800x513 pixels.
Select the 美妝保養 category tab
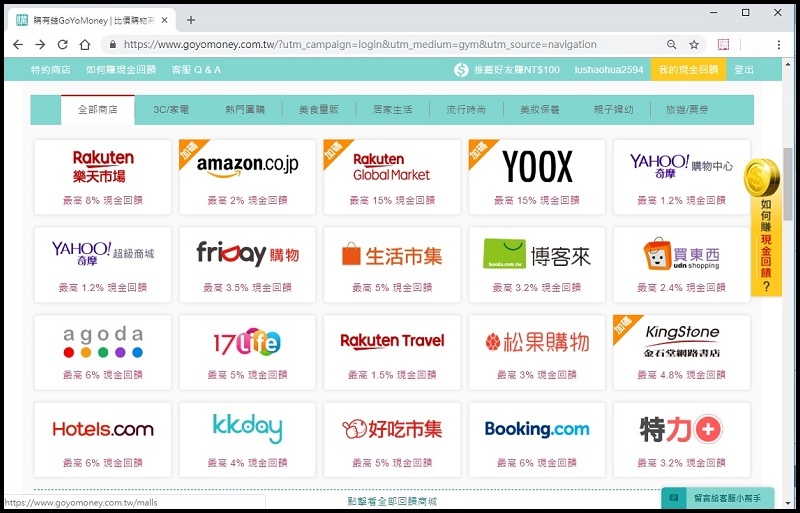tap(539, 110)
